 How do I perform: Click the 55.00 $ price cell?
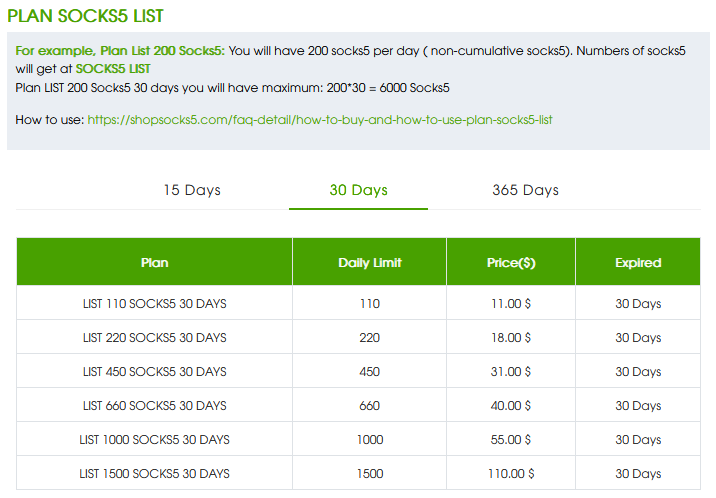pos(511,440)
